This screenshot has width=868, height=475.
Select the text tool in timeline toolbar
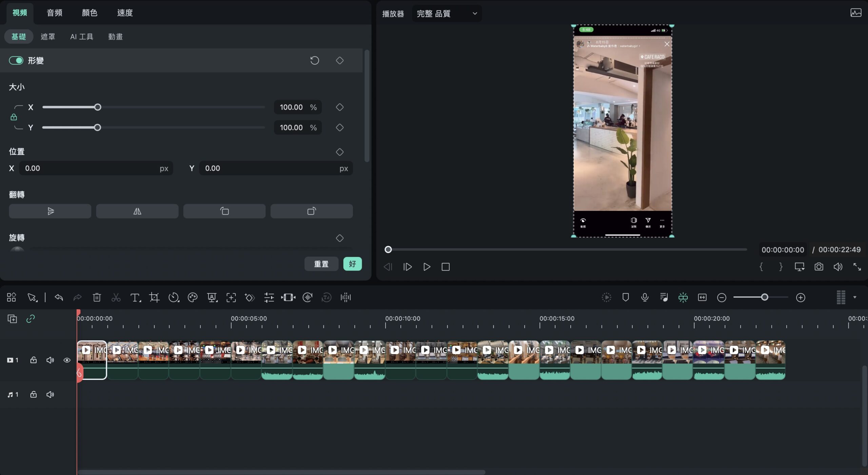pos(136,298)
